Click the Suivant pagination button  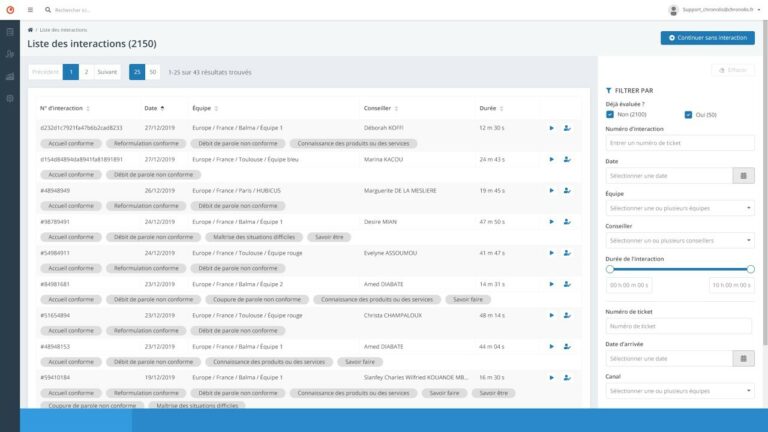(x=107, y=72)
